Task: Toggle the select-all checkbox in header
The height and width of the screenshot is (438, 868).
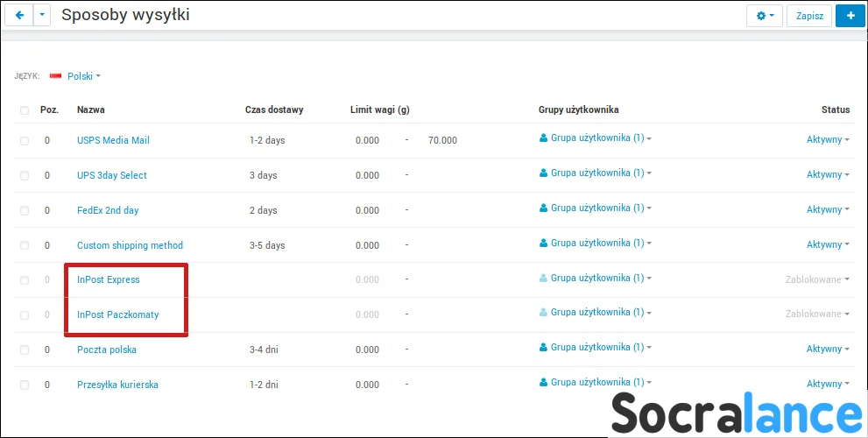Action: (25, 110)
